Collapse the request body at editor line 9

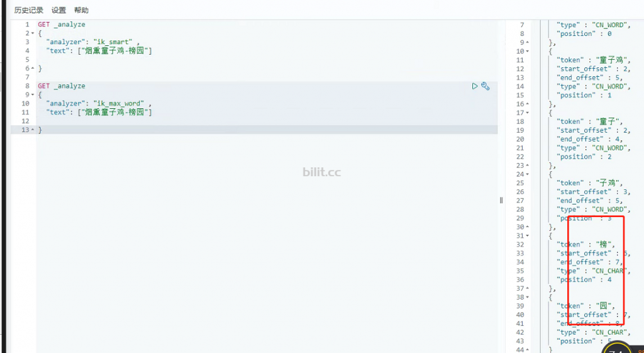click(33, 95)
